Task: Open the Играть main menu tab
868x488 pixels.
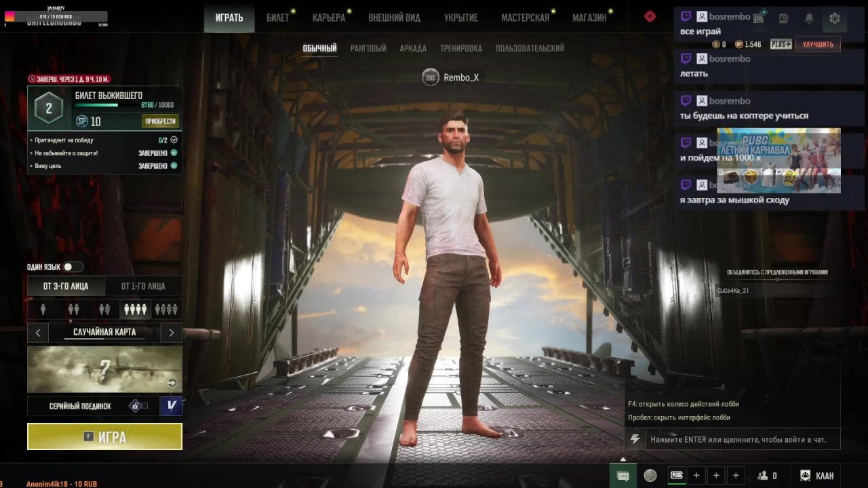Action: 229,18
